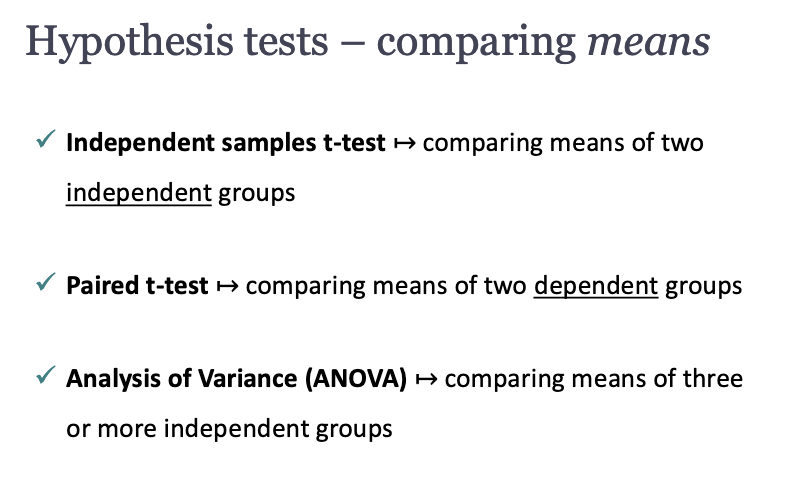This screenshot has width=799, height=501.
Task: Click the word groups after dependent
Action: click(704, 286)
